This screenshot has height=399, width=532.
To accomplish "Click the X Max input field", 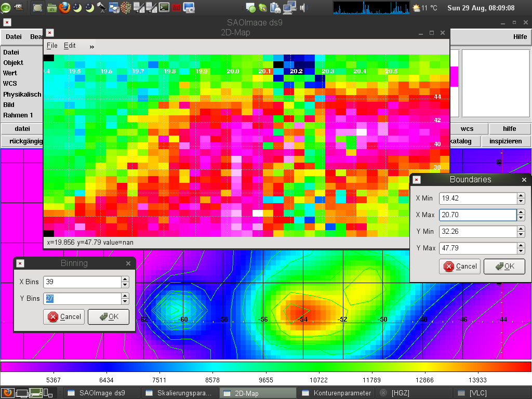I will click(477, 215).
